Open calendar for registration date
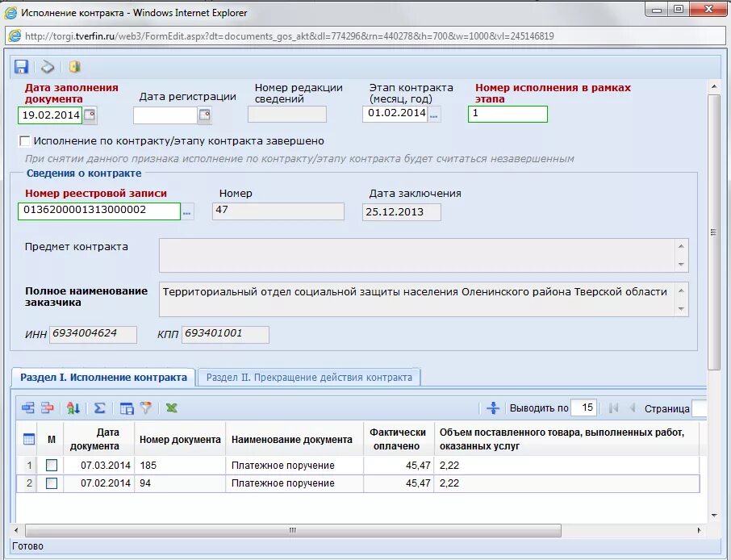Viewport: 731px width, 560px height. click(205, 115)
